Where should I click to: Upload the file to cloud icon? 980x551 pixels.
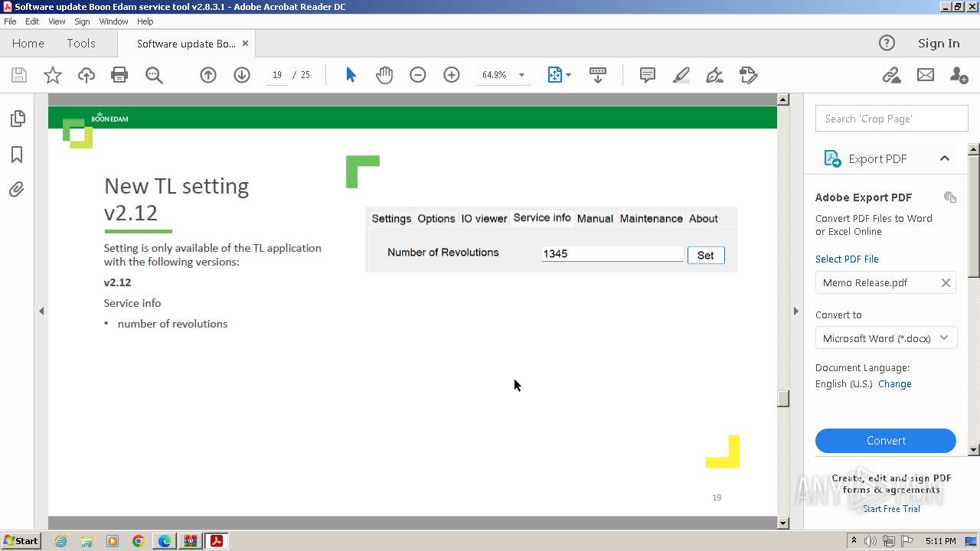click(87, 75)
